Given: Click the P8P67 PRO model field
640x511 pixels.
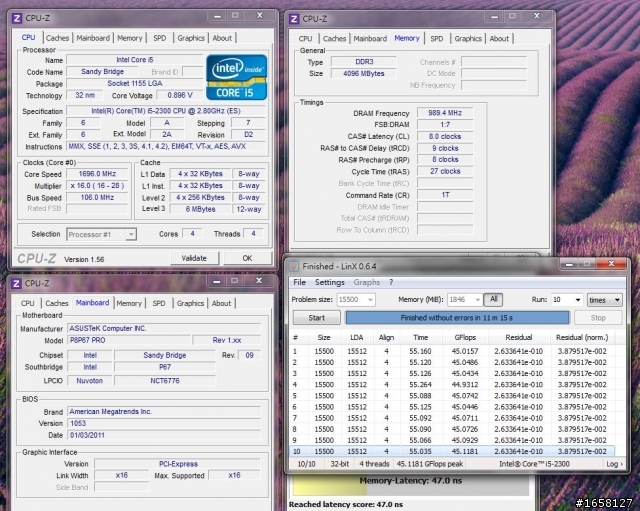Looking at the screenshot, I should pos(129,340).
